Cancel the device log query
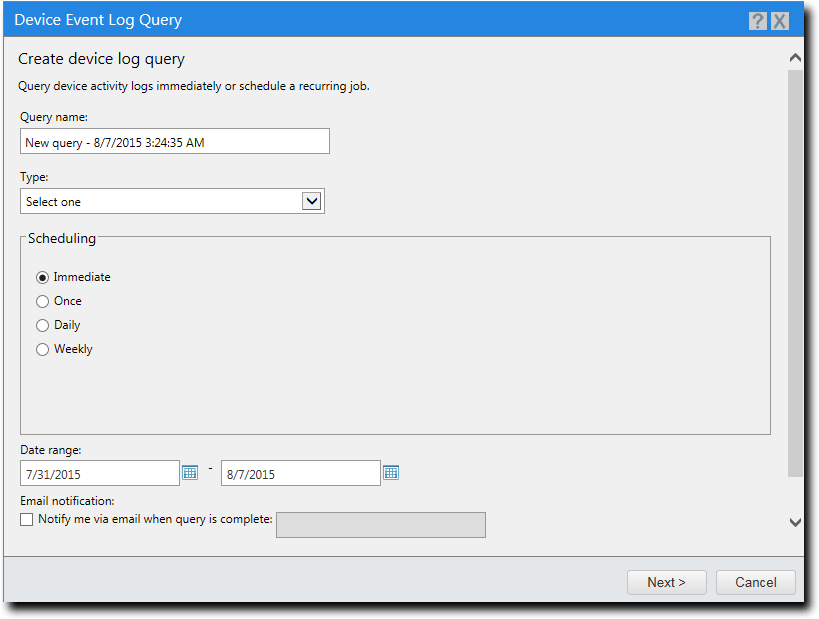The width and height of the screenshot is (819, 619). coord(755,582)
